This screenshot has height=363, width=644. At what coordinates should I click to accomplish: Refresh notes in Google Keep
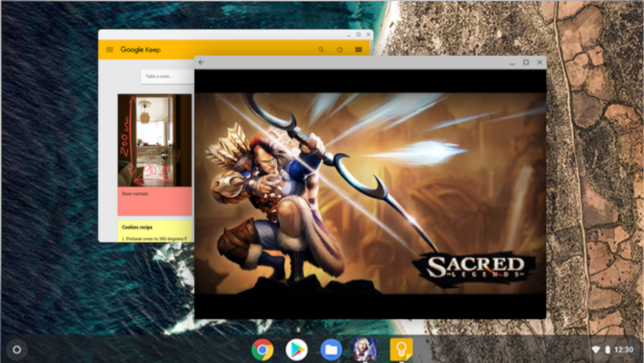click(339, 50)
